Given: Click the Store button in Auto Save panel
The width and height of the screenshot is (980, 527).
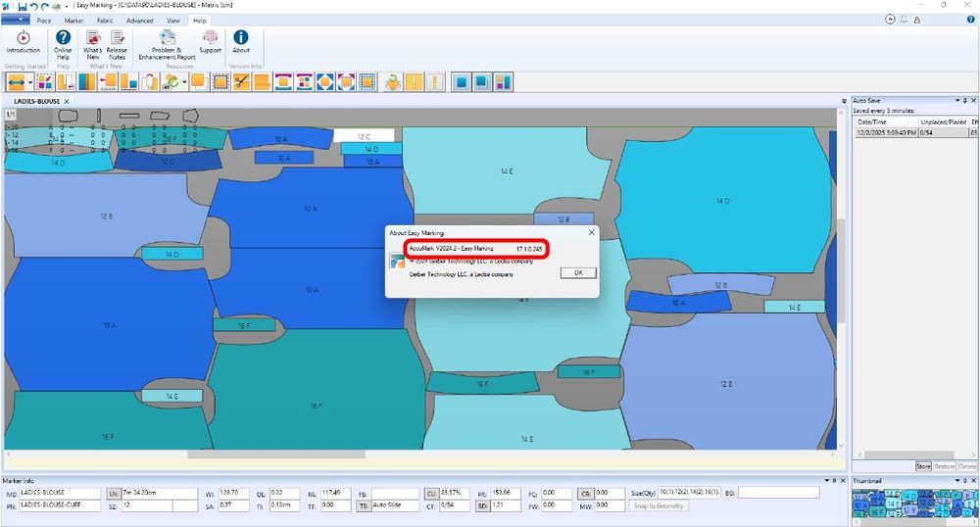Looking at the screenshot, I should coord(923,466).
